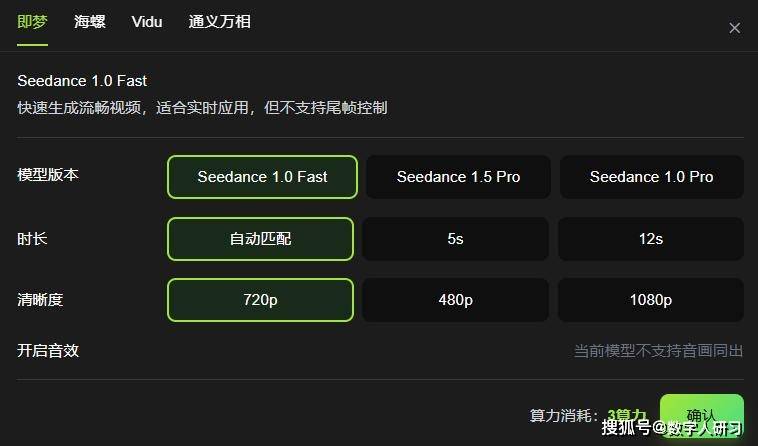Open the 海螺 tab
Viewport: 758px width, 446px height.
(x=89, y=22)
